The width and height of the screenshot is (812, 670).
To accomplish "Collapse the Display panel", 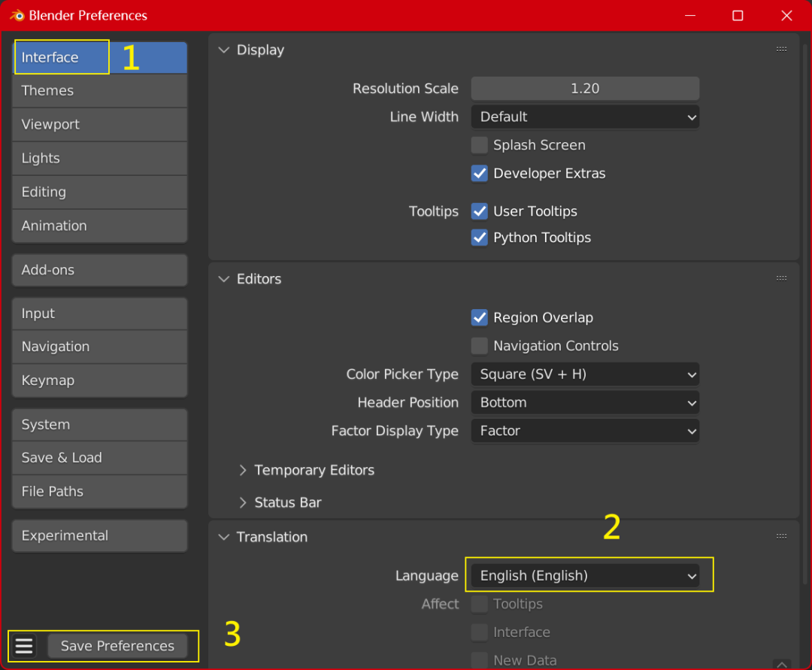I will tap(224, 50).
